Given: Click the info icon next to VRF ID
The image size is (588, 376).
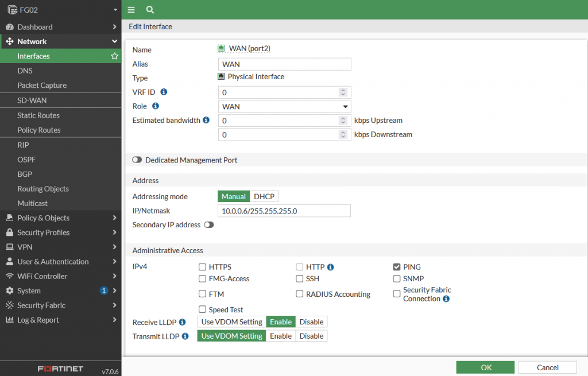Looking at the screenshot, I should click(164, 92).
